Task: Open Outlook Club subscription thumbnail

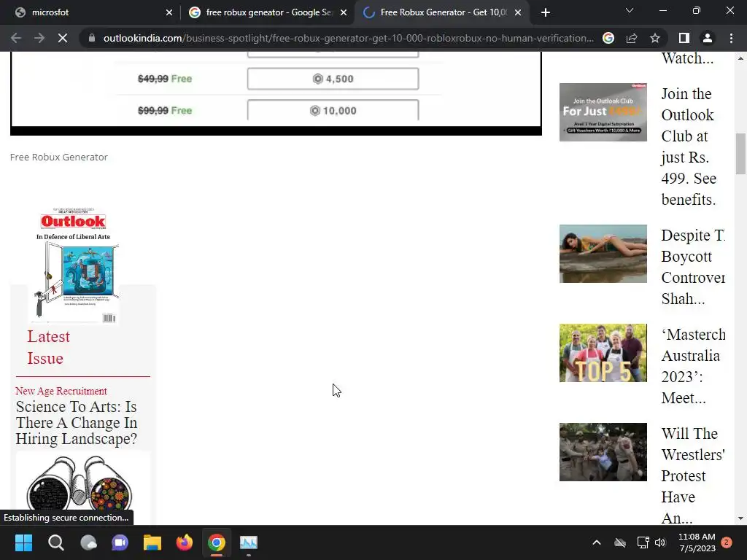Action: [603, 112]
